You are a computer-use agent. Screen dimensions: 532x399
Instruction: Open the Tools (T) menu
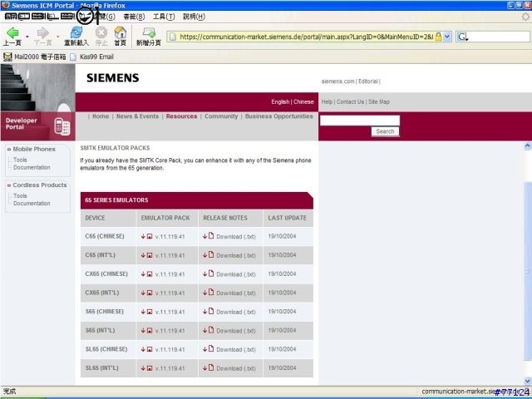click(x=164, y=17)
